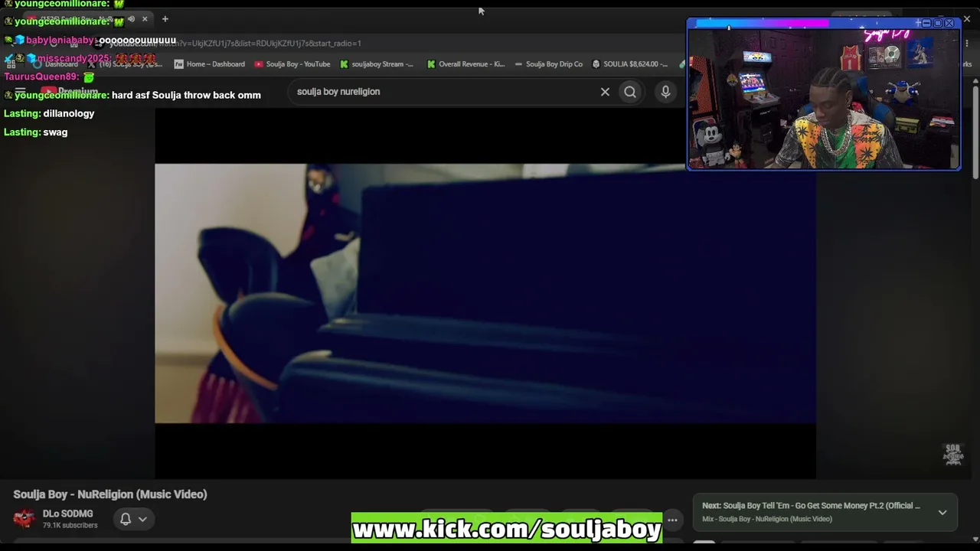Click the NuReligion music video player
Viewport: 980px width, 551px height.
[485, 293]
